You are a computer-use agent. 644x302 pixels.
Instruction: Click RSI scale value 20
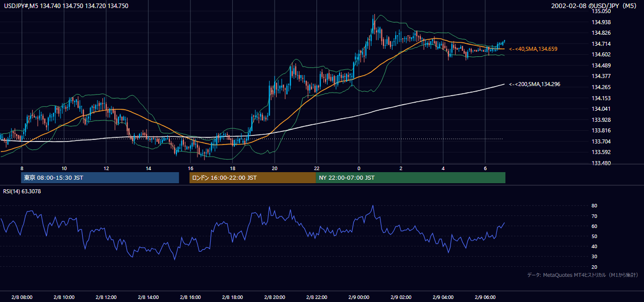point(595,267)
